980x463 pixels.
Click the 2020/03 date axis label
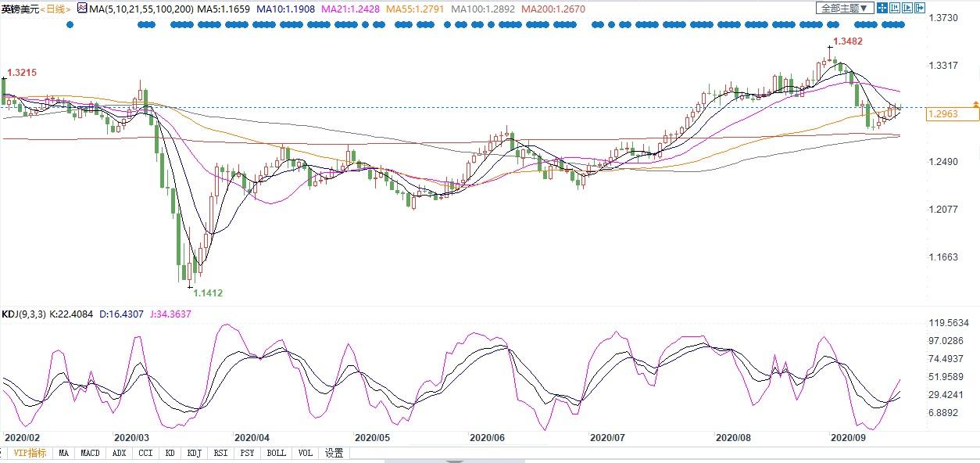[132, 438]
